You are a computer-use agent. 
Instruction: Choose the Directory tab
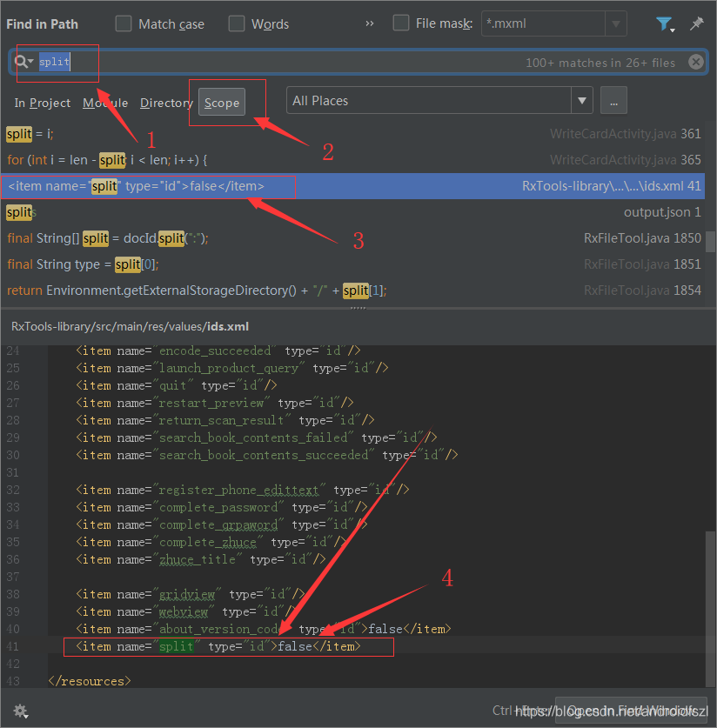[x=166, y=103]
